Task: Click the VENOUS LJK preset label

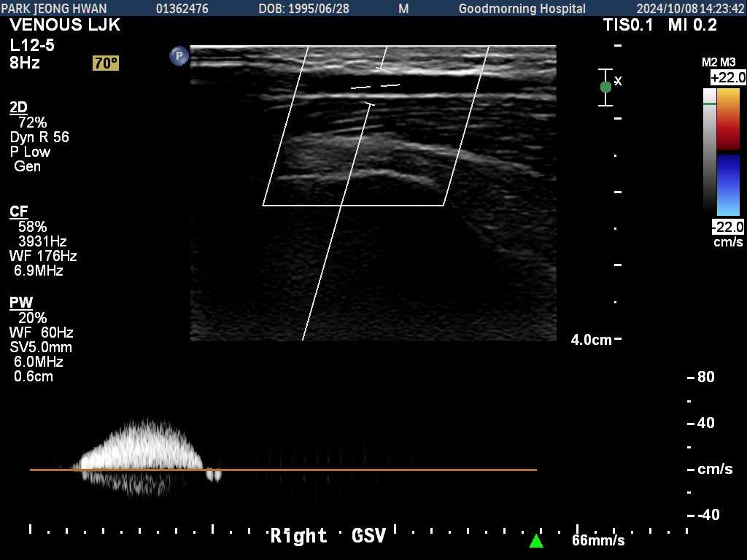Action: [x=65, y=26]
